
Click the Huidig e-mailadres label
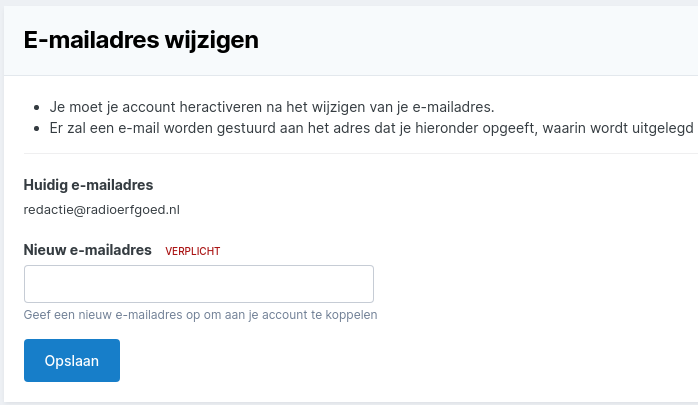point(88,184)
